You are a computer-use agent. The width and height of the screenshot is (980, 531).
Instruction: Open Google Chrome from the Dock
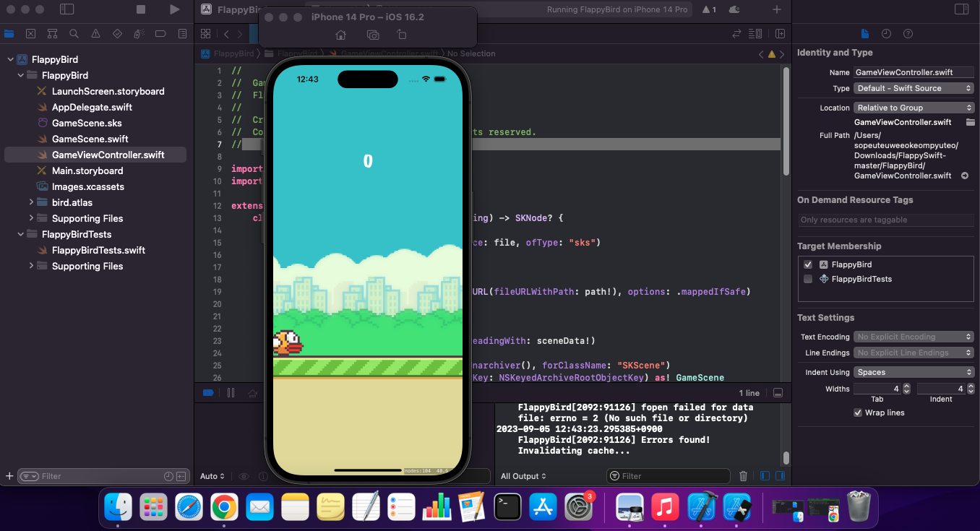point(224,507)
